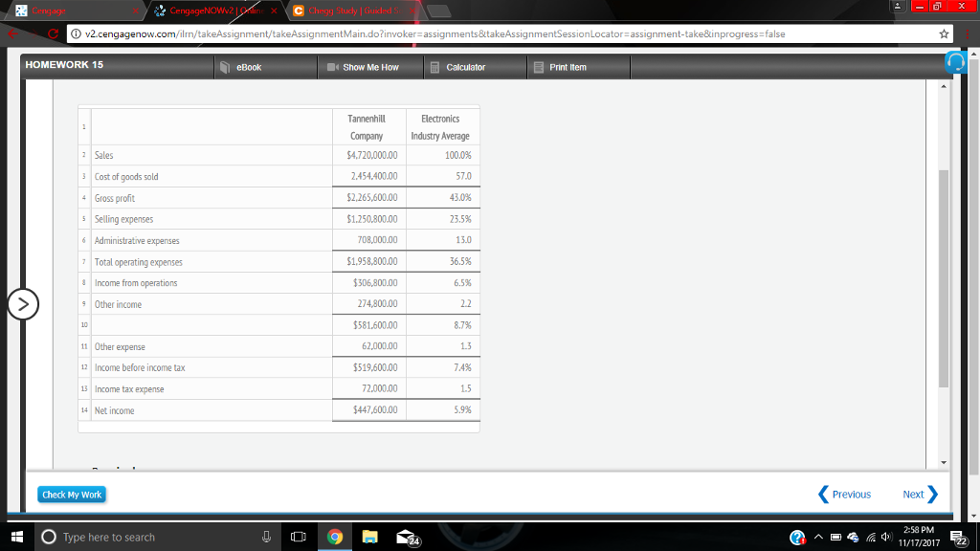Reload the page
Screen dimensions: 980x551
click(x=54, y=33)
